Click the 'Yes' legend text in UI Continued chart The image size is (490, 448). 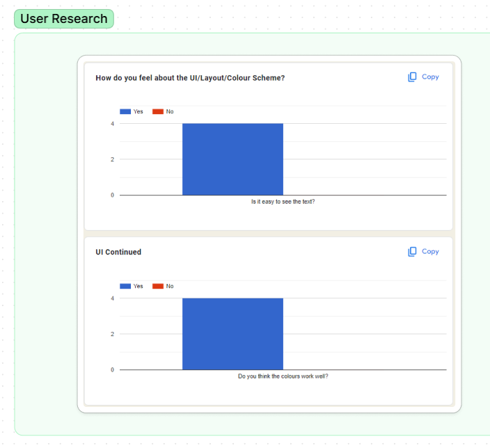click(138, 287)
